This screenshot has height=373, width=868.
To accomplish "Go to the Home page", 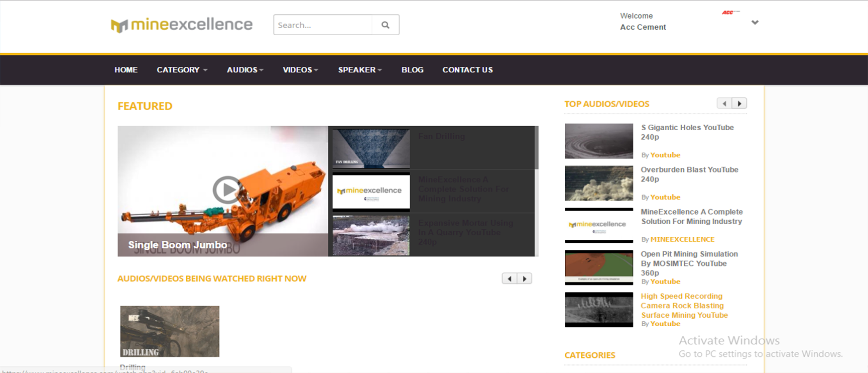I will click(126, 70).
